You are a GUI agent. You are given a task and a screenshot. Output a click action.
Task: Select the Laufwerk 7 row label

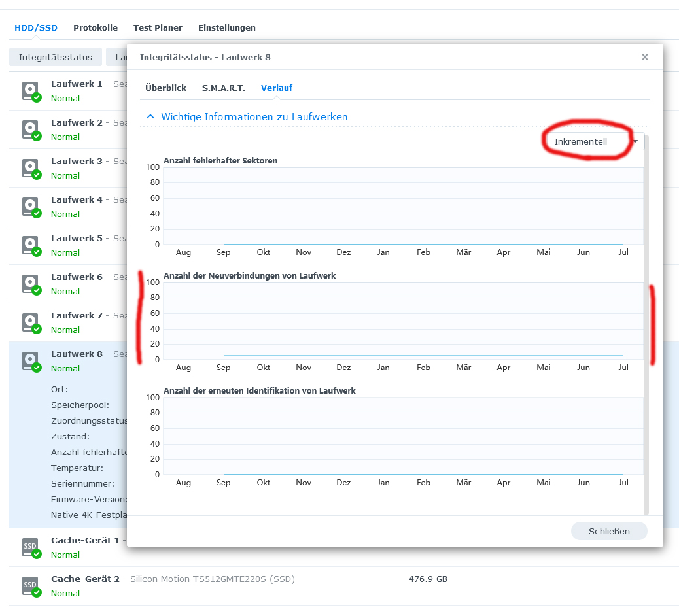77,315
